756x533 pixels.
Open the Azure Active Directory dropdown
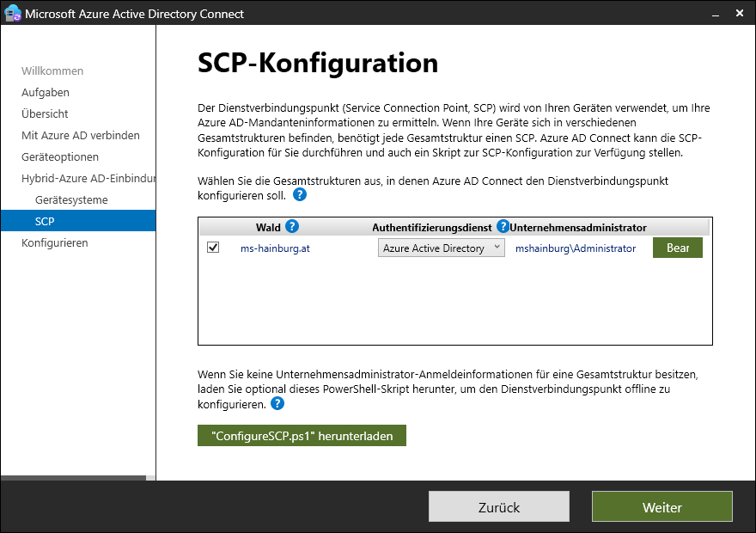click(441, 248)
